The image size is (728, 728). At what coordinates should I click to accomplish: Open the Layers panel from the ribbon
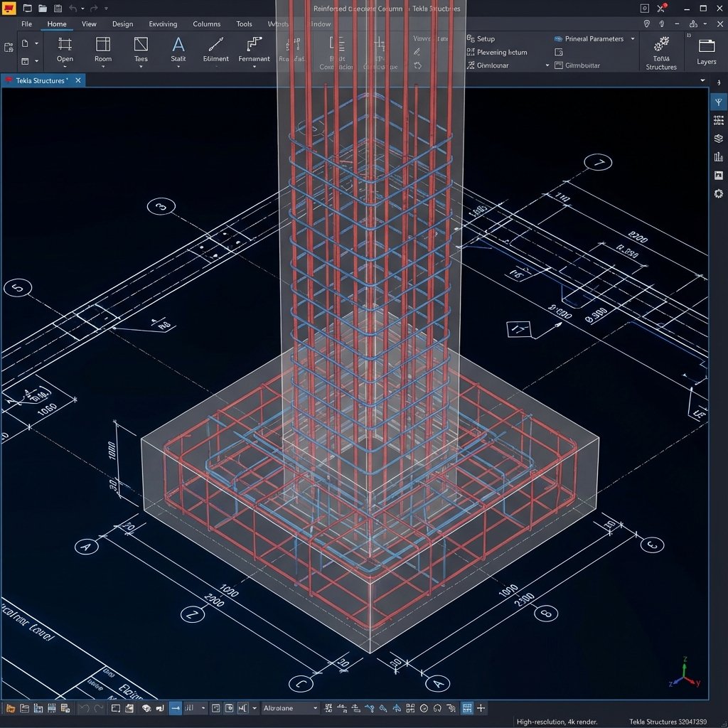coord(705,50)
